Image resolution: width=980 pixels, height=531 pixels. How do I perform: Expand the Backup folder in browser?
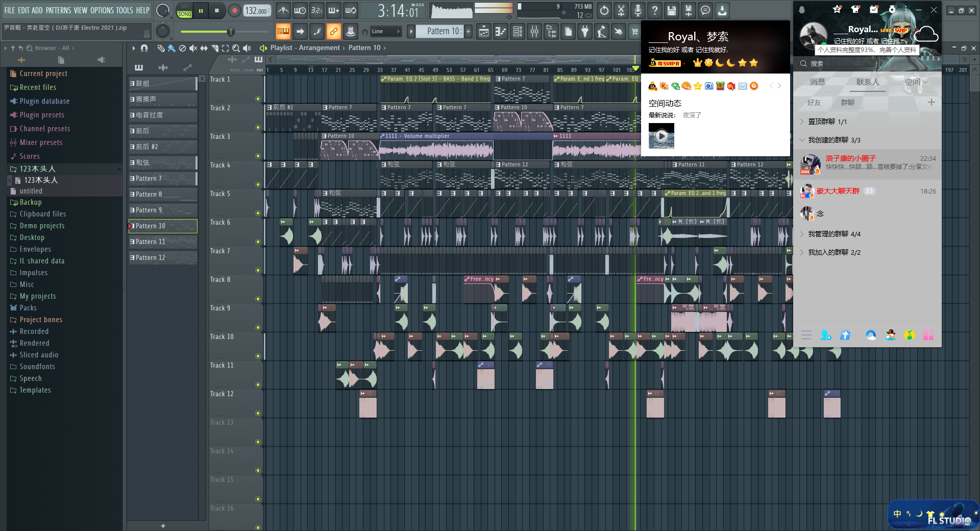30,202
